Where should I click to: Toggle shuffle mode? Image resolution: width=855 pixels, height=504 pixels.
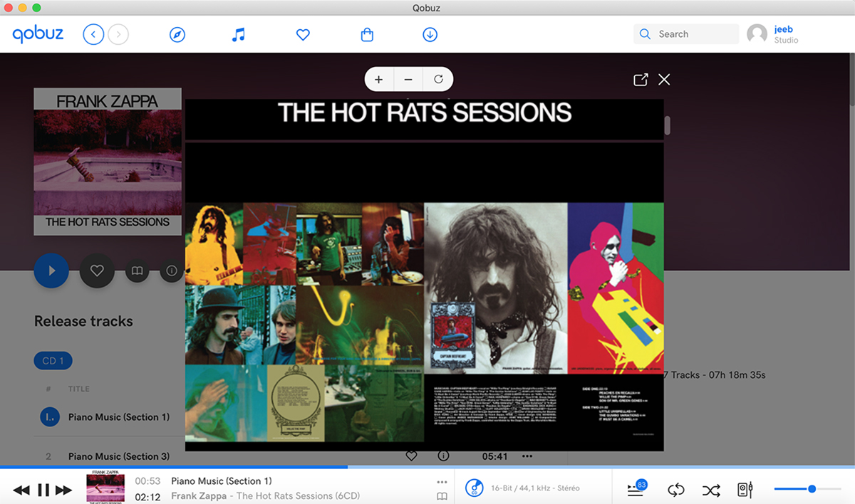click(x=710, y=490)
